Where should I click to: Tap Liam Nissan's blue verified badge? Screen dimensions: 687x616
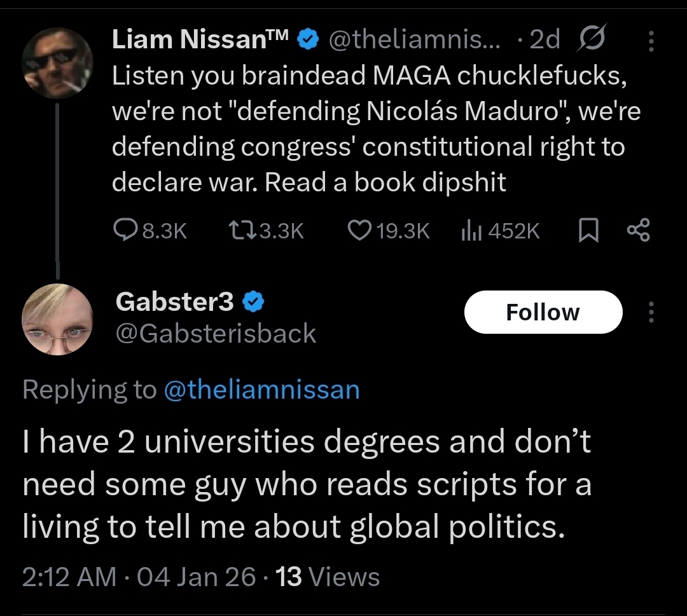309,41
